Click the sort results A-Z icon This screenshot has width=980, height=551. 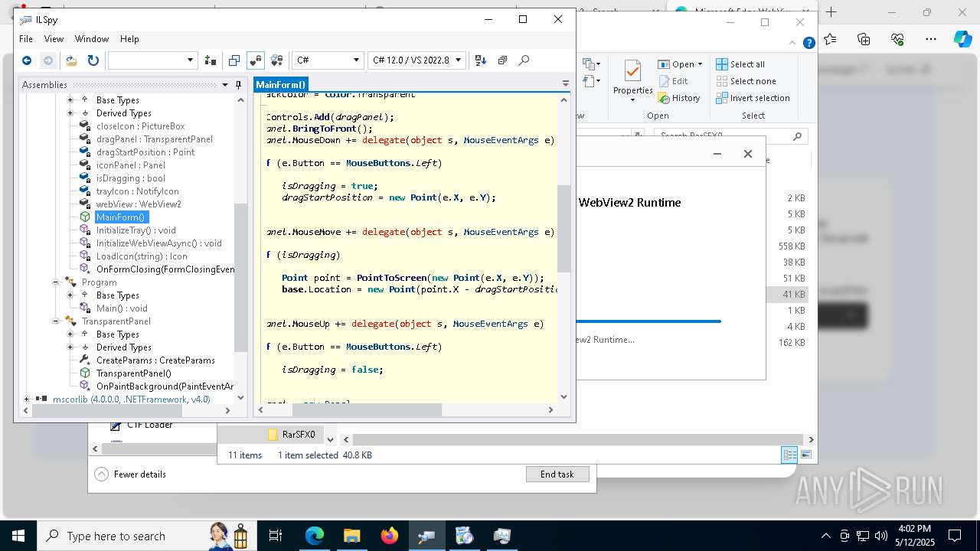coord(480,60)
